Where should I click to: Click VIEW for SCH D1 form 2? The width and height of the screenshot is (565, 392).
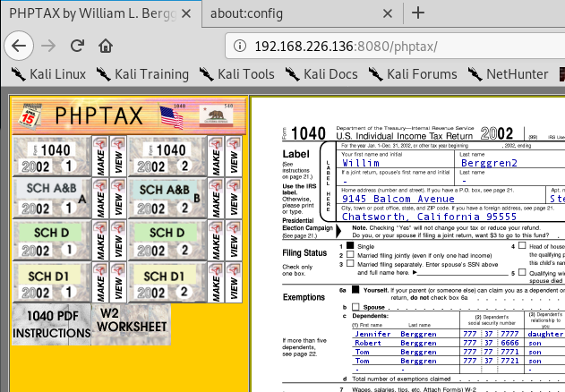[x=234, y=282]
